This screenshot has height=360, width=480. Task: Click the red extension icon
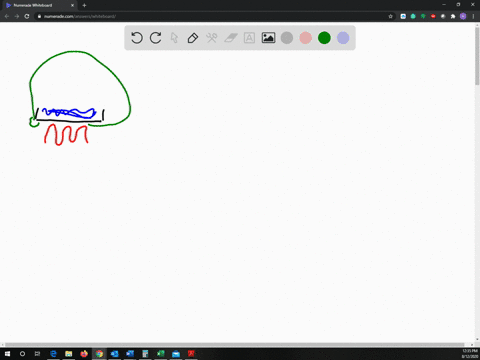(433, 16)
